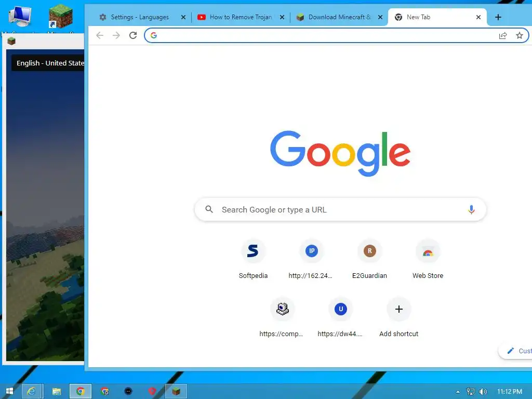Click the Google icon in the address bar
This screenshot has height=399, width=532.
[x=154, y=35]
